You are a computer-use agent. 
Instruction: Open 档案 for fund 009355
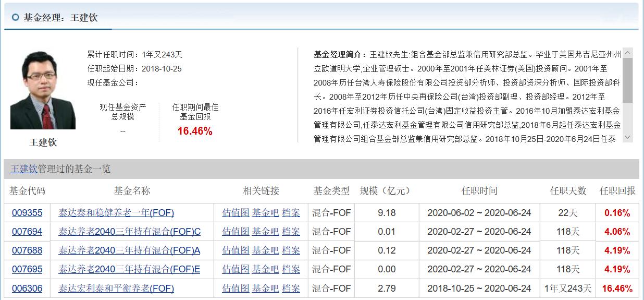coord(291,213)
